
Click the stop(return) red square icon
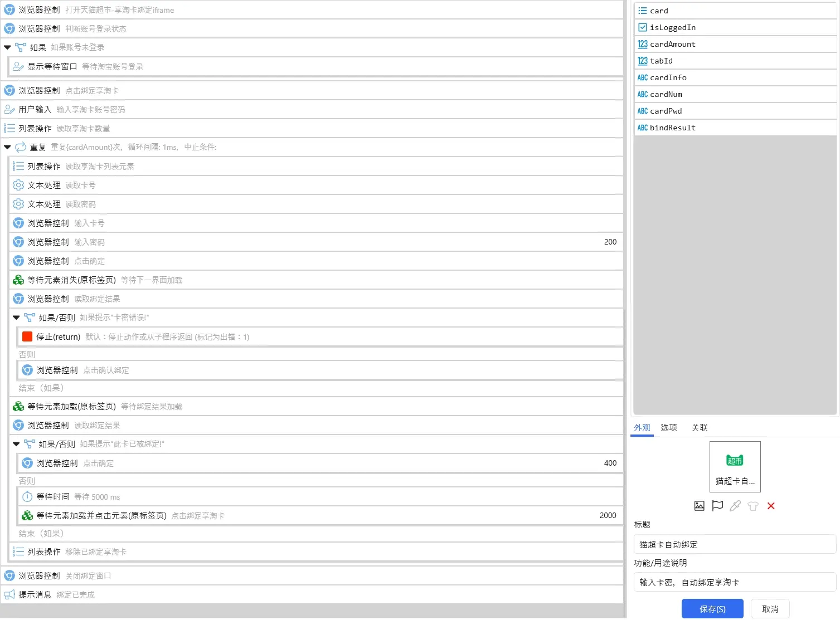(27, 336)
